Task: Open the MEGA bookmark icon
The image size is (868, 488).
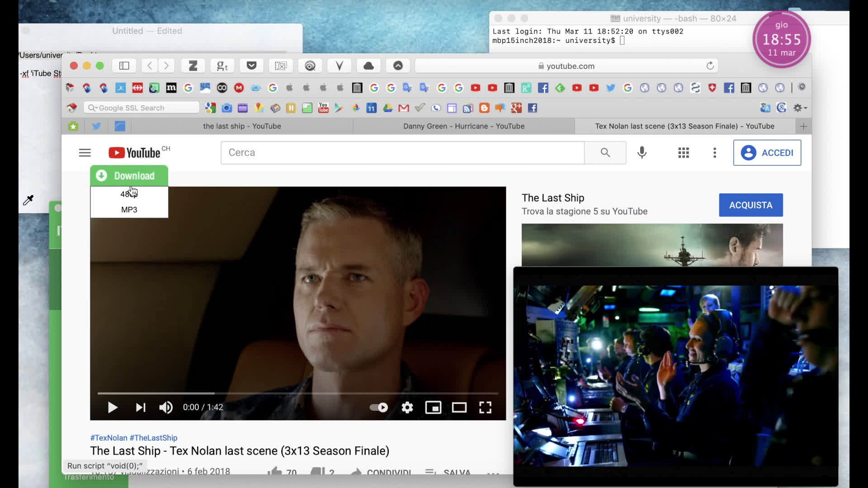Action: click(x=239, y=88)
